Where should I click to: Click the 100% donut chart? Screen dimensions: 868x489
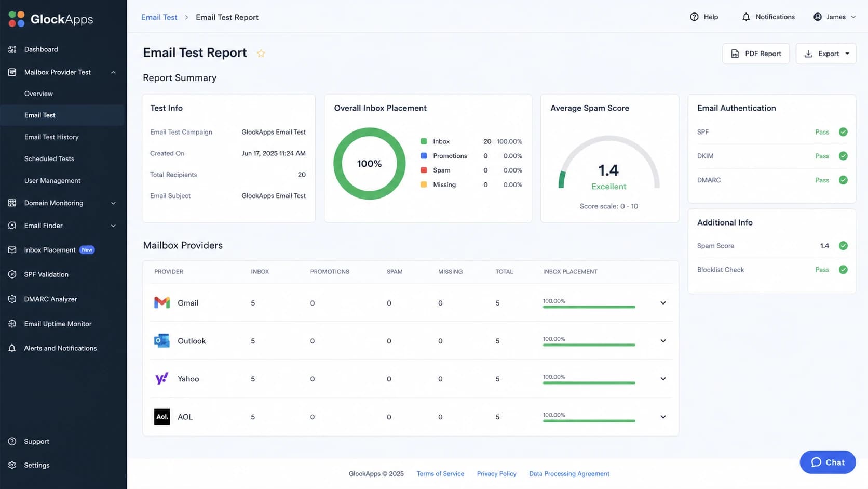coord(370,164)
